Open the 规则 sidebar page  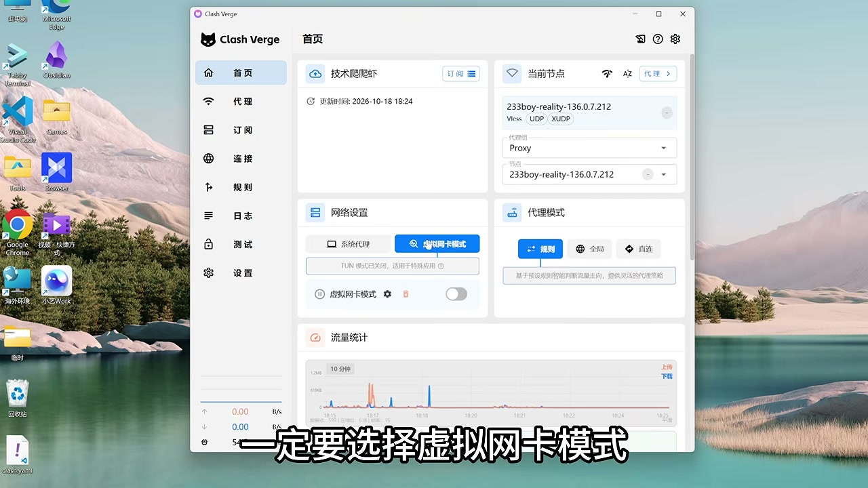(241, 187)
